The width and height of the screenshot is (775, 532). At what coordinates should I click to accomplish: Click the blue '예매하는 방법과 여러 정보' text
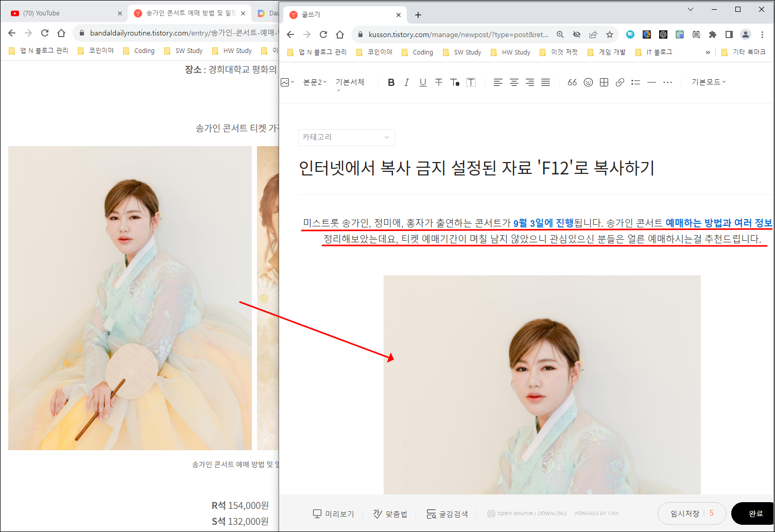click(x=719, y=223)
